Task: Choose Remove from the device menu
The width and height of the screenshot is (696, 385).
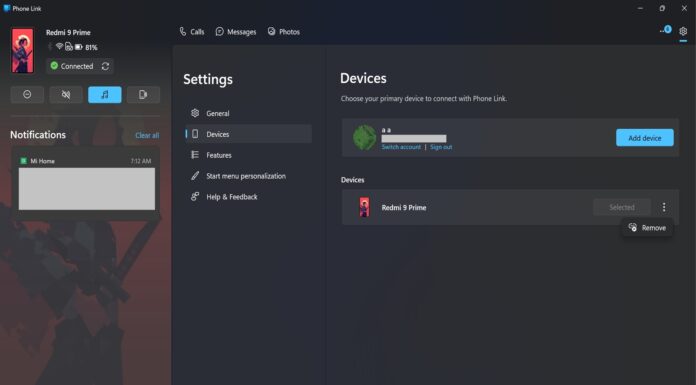Action: point(647,228)
